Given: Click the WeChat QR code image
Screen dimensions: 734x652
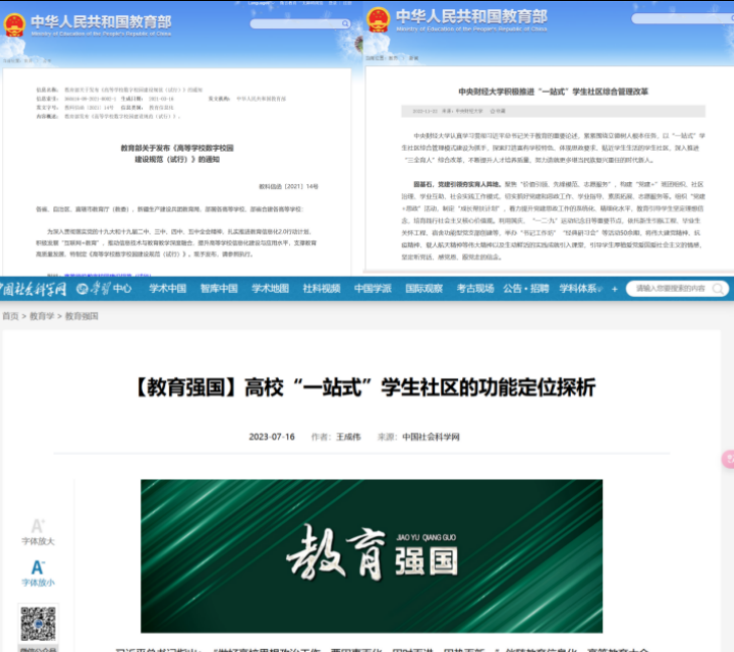Looking at the screenshot, I should click(x=38, y=621).
